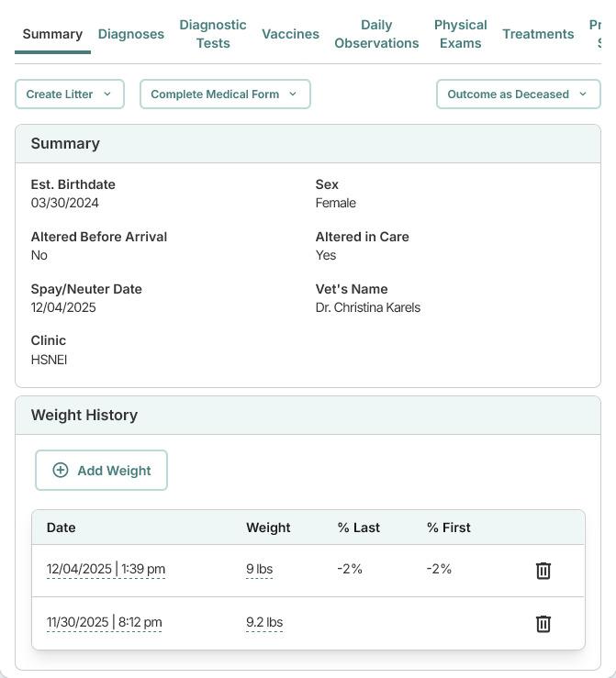Image resolution: width=616 pixels, height=678 pixels.
Task: Select the Daily Observations tab
Action: coord(376,34)
